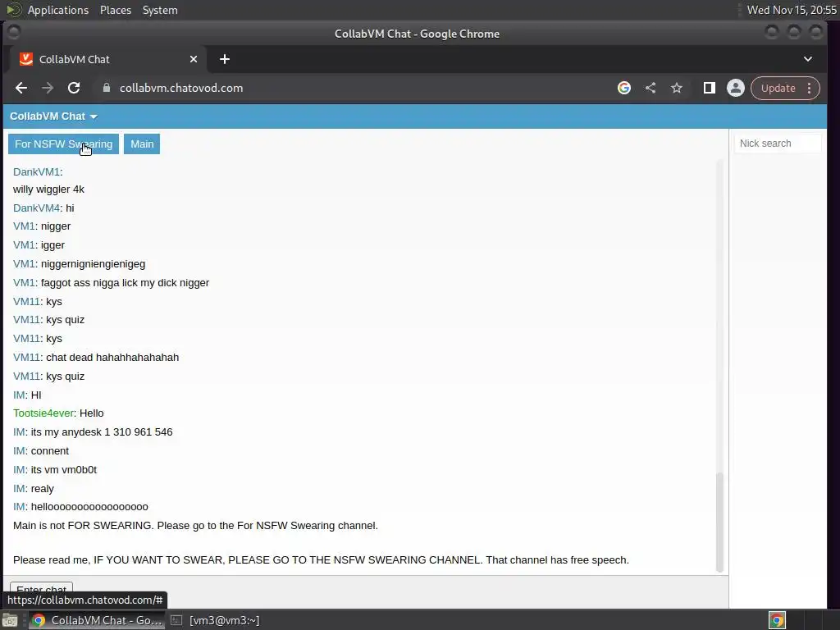840x630 pixels.
Task: Bookmark this page with the star icon
Action: pyautogui.click(x=677, y=88)
